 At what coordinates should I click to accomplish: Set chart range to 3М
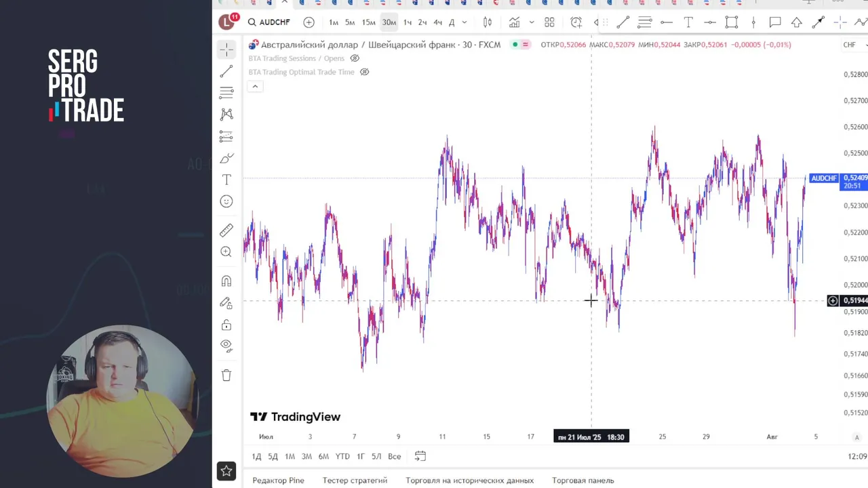[x=307, y=456]
